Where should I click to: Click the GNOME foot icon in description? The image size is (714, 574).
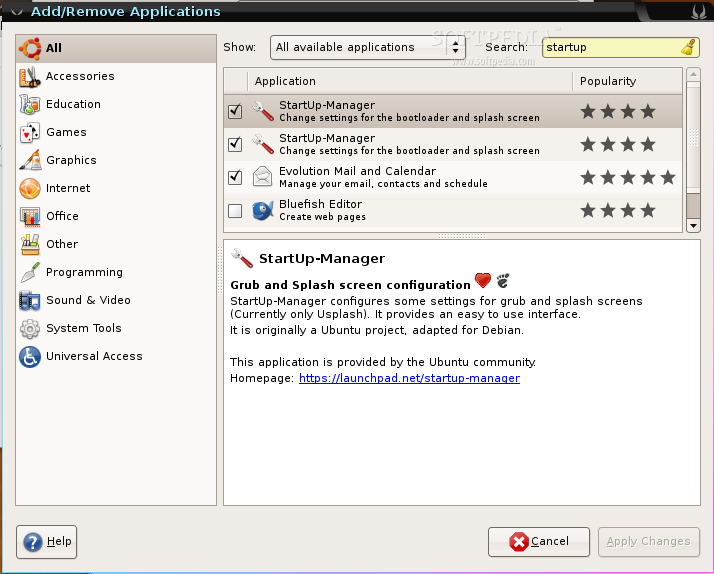pos(503,281)
